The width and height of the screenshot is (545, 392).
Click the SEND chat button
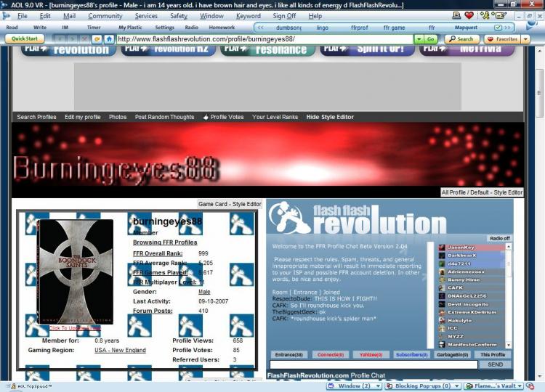495,364
